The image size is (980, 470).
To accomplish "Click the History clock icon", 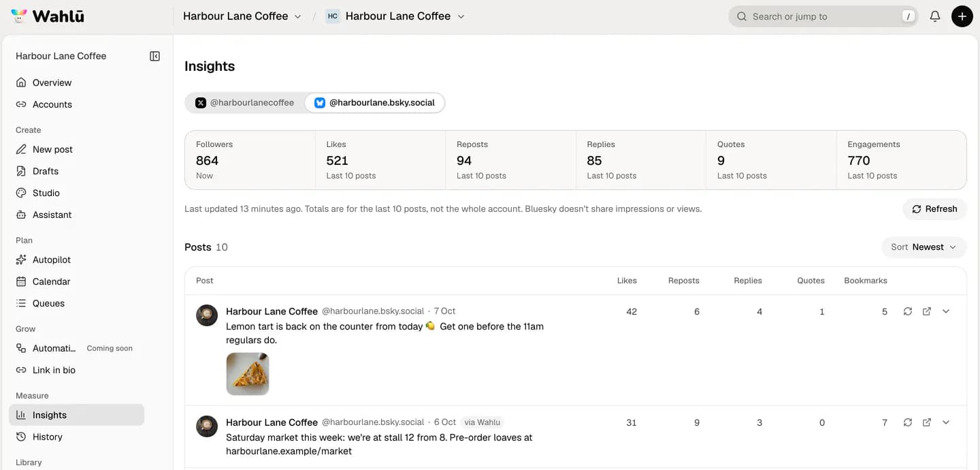I will coord(21,437).
